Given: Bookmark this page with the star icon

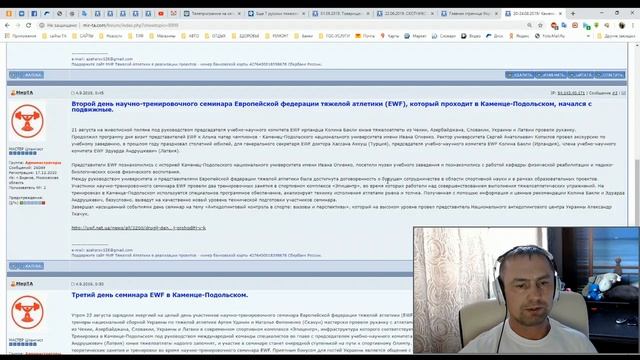Looking at the screenshot, I should click(x=540, y=25).
